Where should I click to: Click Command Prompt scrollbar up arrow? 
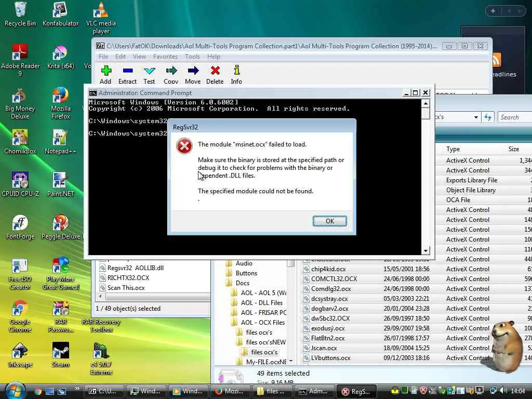click(x=425, y=103)
